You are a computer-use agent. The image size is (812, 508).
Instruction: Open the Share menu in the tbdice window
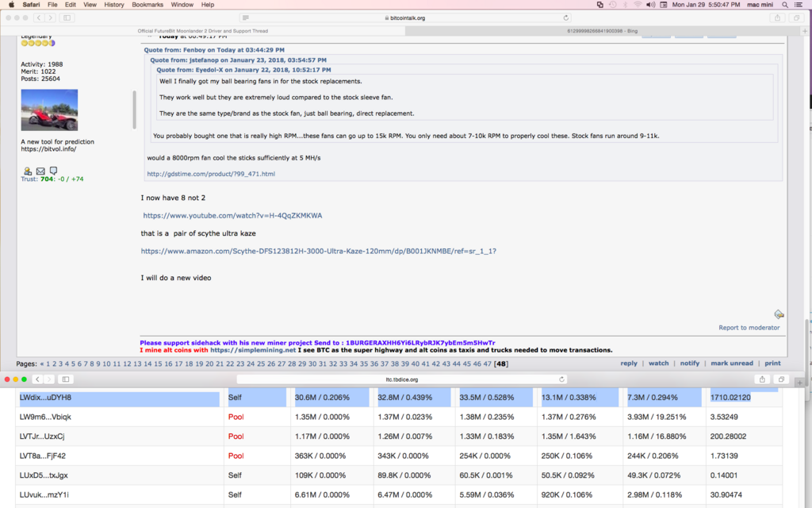click(x=762, y=379)
